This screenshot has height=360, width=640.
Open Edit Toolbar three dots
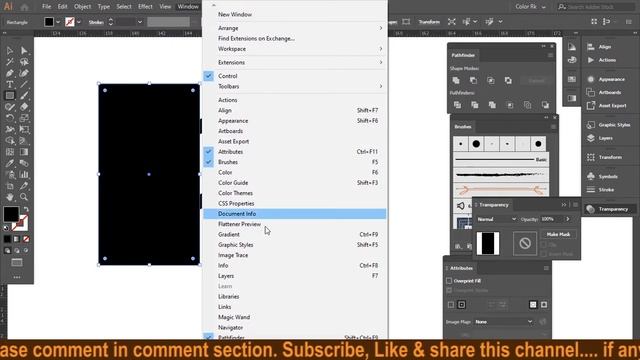[x=17, y=277]
